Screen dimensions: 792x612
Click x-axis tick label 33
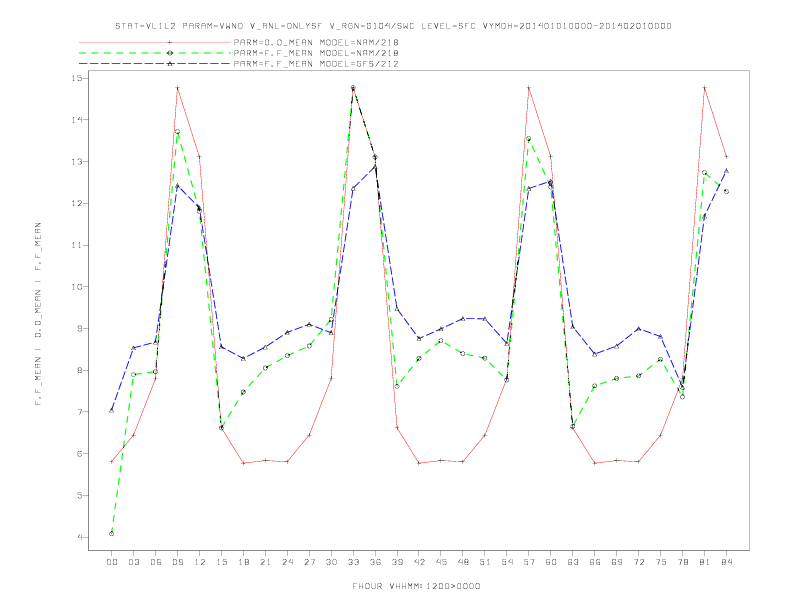pyautogui.click(x=353, y=562)
